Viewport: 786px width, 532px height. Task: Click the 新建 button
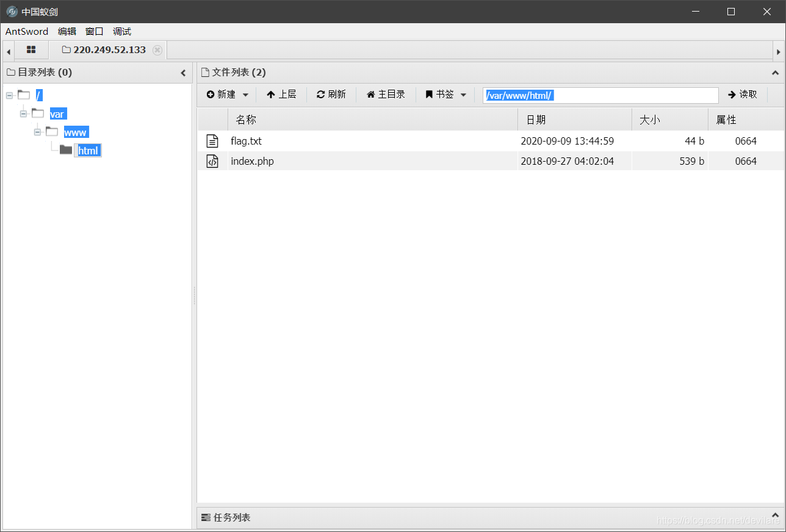click(x=221, y=95)
